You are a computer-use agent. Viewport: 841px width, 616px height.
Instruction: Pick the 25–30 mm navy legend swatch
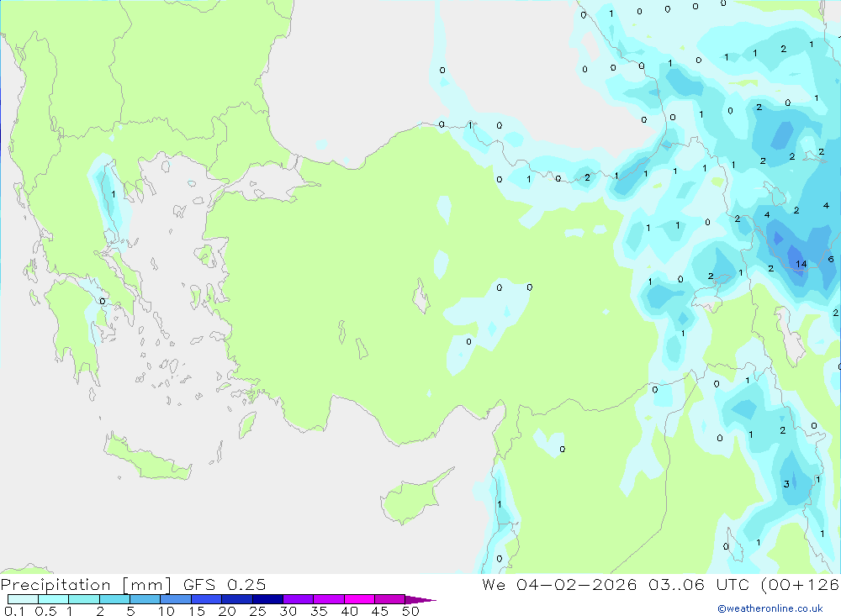click(267, 599)
